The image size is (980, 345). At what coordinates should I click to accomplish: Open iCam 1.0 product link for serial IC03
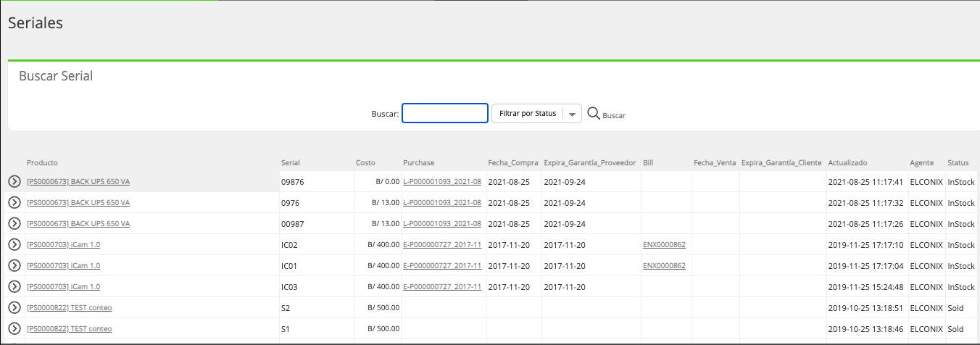[x=64, y=287]
